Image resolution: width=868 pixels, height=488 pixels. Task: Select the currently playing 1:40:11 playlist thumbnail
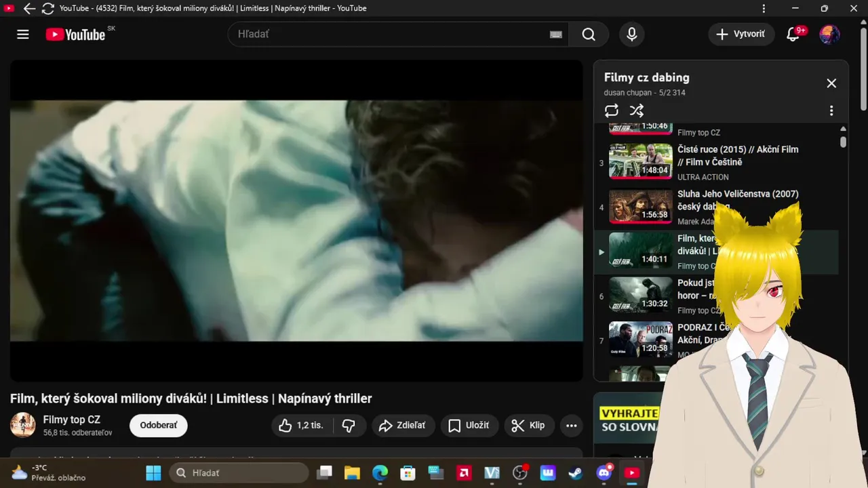click(641, 250)
